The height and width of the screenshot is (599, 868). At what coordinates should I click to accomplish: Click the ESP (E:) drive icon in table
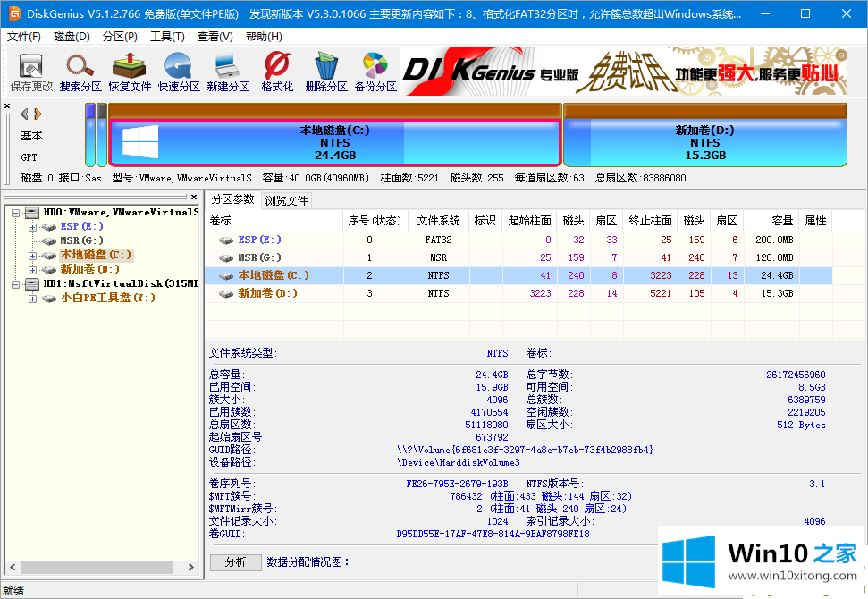point(226,240)
